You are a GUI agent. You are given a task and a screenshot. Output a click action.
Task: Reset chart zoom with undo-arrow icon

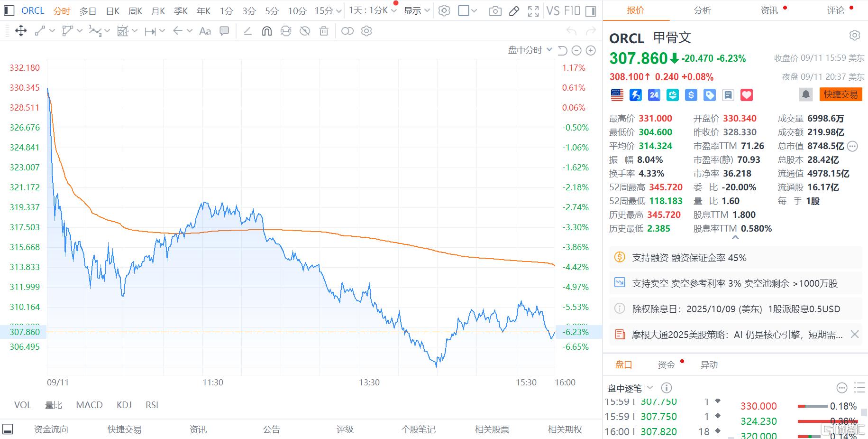coord(562,50)
